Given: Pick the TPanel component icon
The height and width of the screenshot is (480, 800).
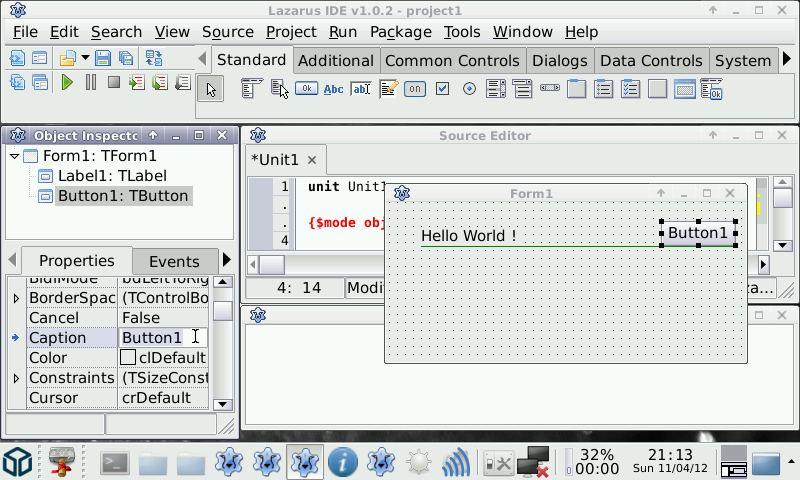Looking at the screenshot, I should [658, 89].
